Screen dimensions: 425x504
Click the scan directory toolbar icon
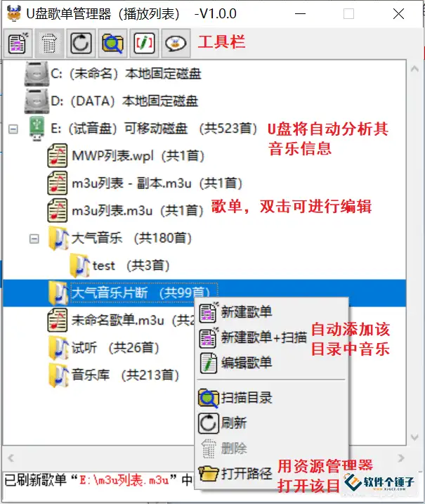112,43
